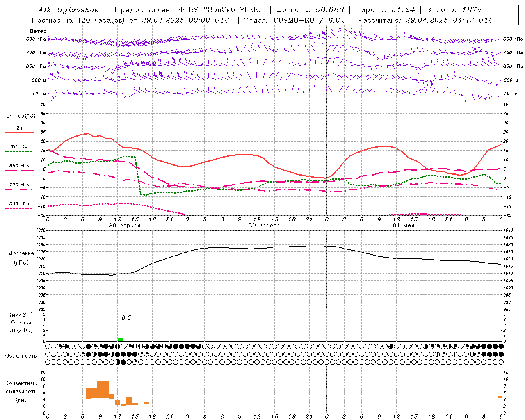Click the solid red line sample under 2м
The image size is (525, 420).
click(19, 132)
